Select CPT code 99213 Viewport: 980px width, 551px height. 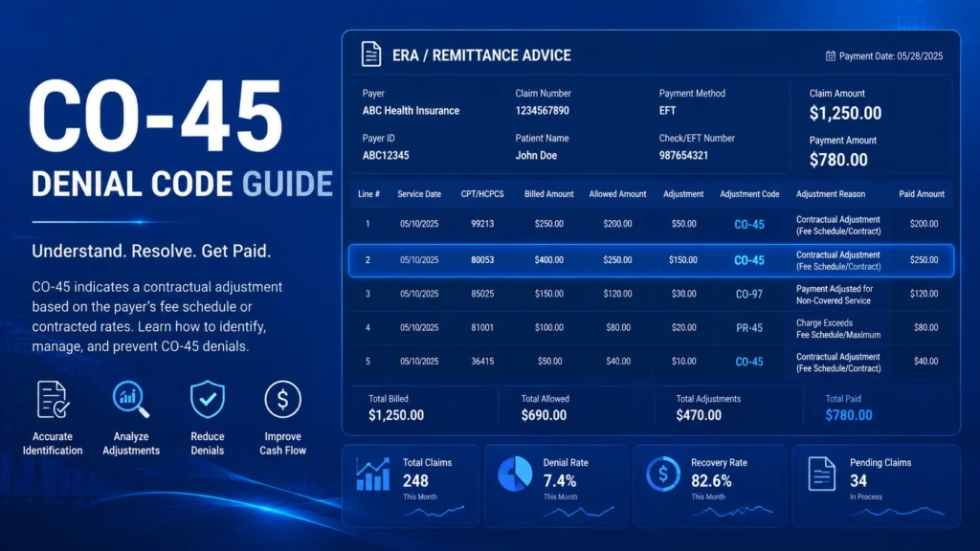tap(482, 224)
